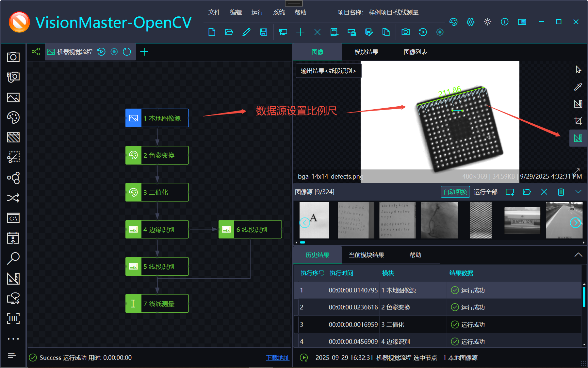Toggle the brightness sun icon at top right
588x368 pixels.
[487, 22]
